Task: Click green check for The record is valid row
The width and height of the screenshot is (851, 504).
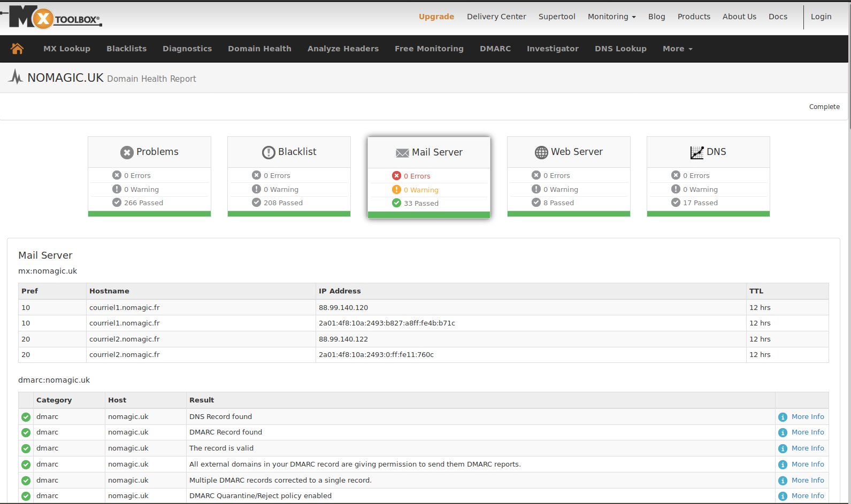Action: (x=26, y=448)
